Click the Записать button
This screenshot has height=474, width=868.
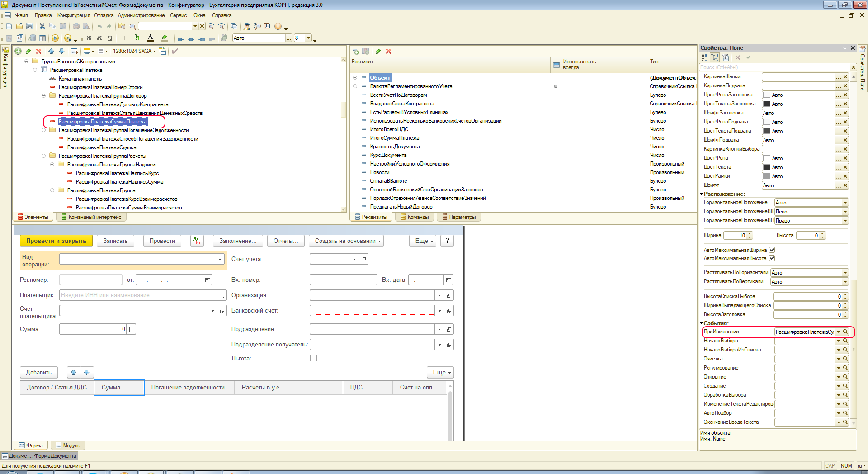click(115, 241)
